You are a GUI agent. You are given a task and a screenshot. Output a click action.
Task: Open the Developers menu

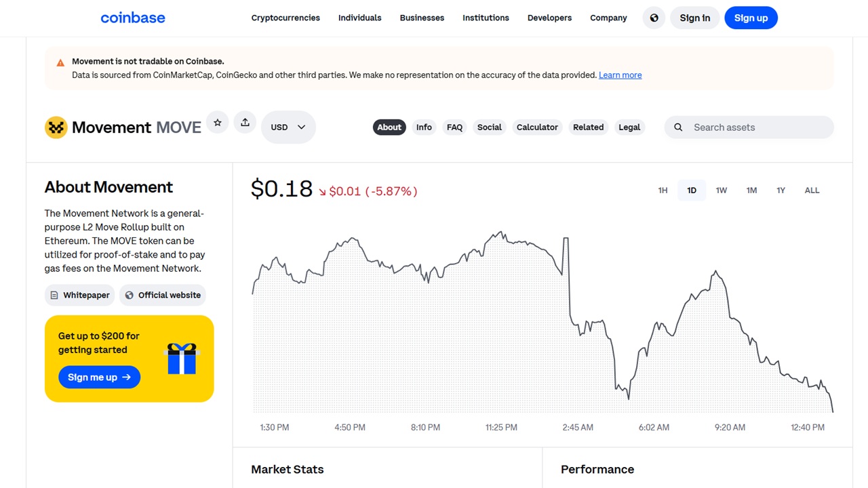[549, 18]
